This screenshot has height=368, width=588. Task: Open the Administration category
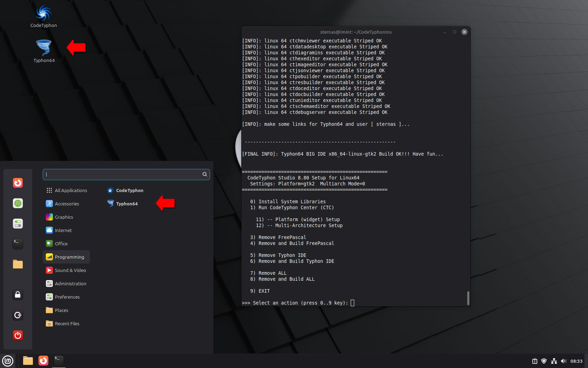[66, 284]
